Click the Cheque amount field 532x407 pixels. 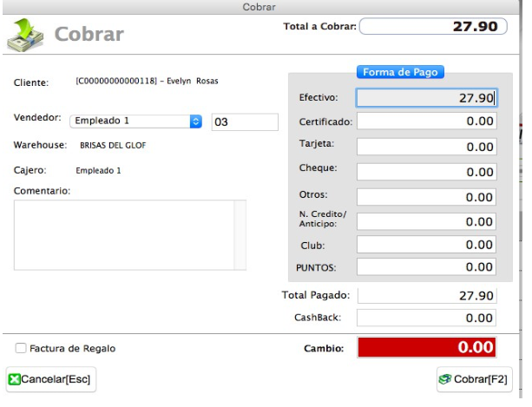(x=427, y=172)
